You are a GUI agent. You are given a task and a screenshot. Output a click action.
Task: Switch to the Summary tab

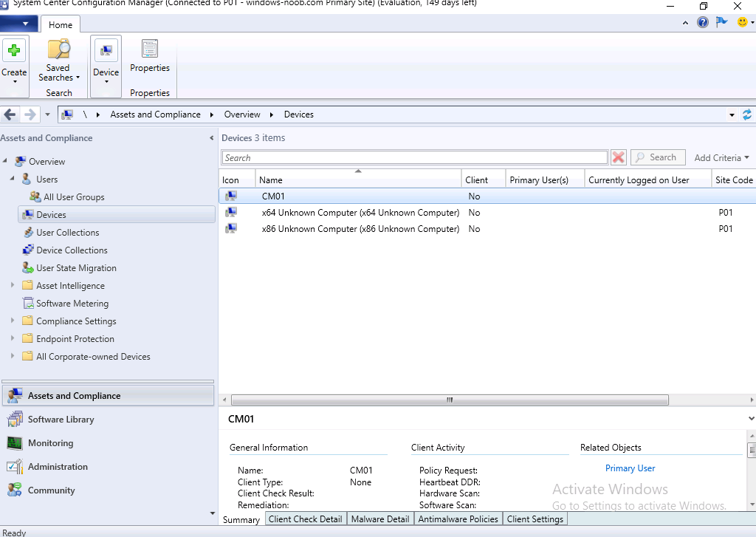241,519
